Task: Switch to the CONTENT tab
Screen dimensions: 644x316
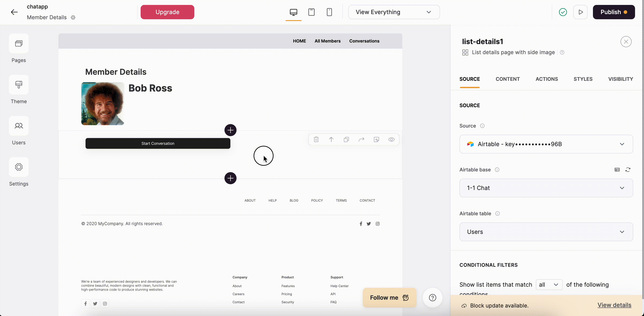Action: point(507,79)
